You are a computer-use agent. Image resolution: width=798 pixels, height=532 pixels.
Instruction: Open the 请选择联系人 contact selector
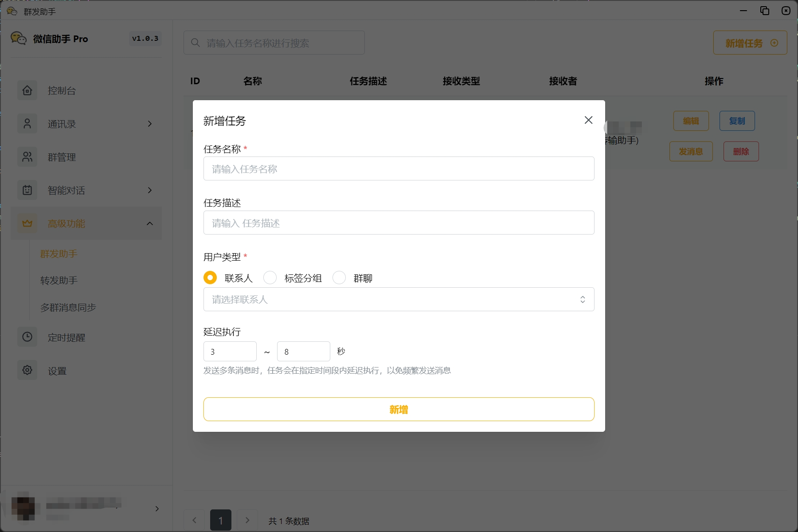click(x=398, y=299)
